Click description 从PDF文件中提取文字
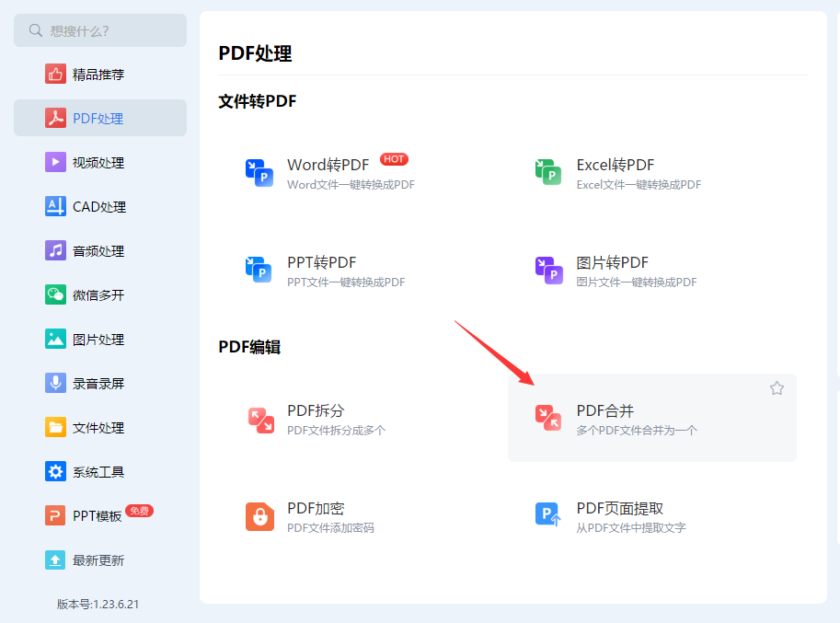This screenshot has height=623, width=840. coord(631,528)
